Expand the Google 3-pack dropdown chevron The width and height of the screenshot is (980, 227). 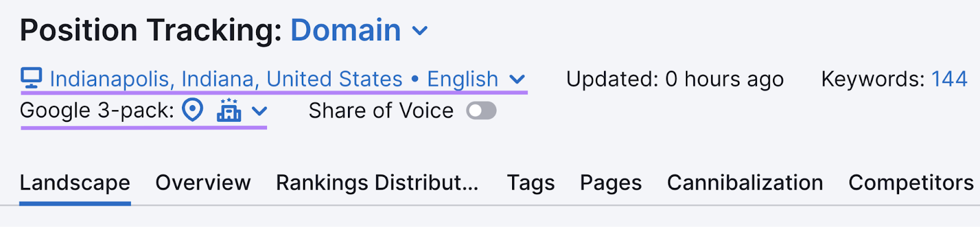260,111
